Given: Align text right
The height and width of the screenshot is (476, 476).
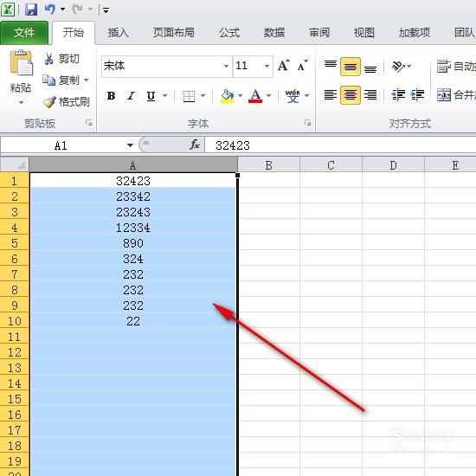Looking at the screenshot, I should pyautogui.click(x=370, y=95).
